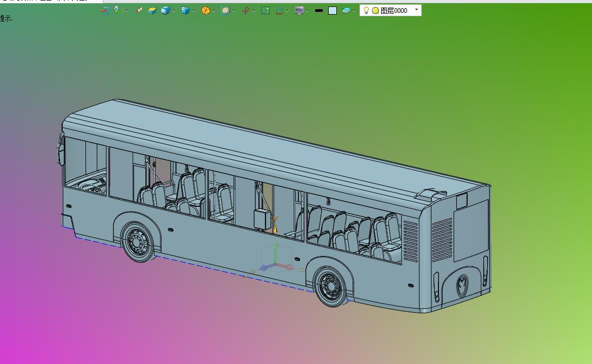Click the exit arrow icon in toolbar
The height and width of the screenshot is (364, 592).
pyautogui.click(x=105, y=10)
